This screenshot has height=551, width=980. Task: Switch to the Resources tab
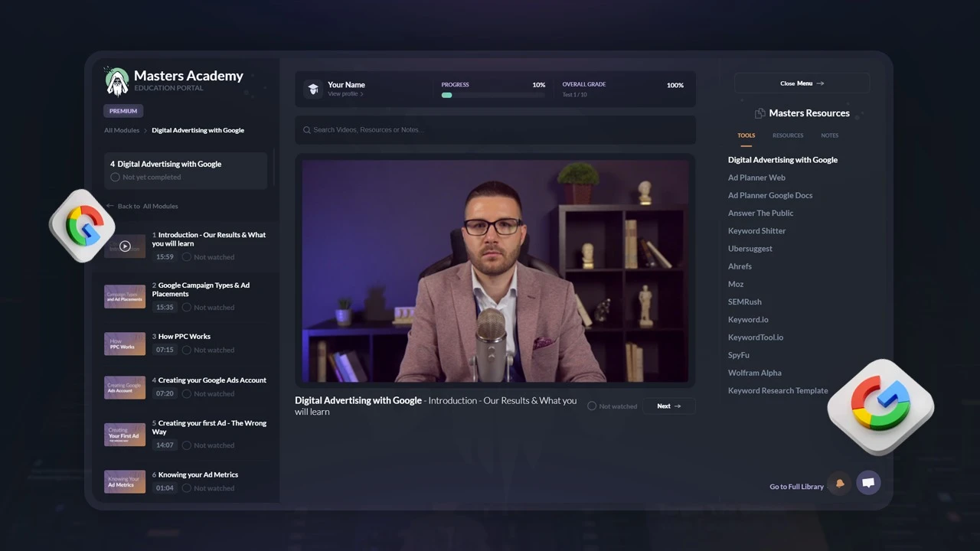pos(787,135)
